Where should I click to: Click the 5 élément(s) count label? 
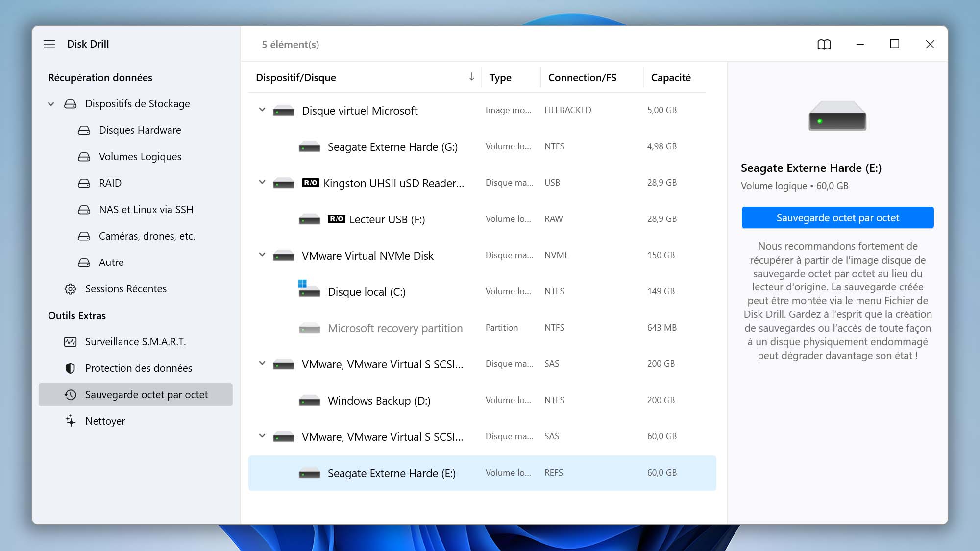click(x=291, y=45)
